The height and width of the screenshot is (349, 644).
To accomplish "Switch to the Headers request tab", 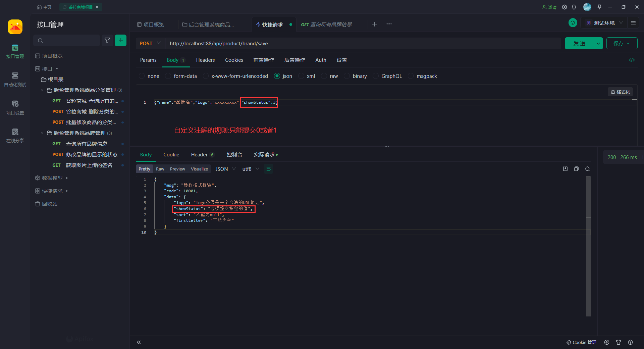I will coord(205,60).
